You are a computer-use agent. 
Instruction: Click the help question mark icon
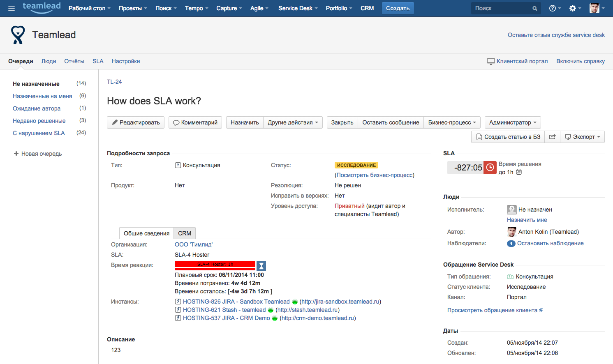553,8
